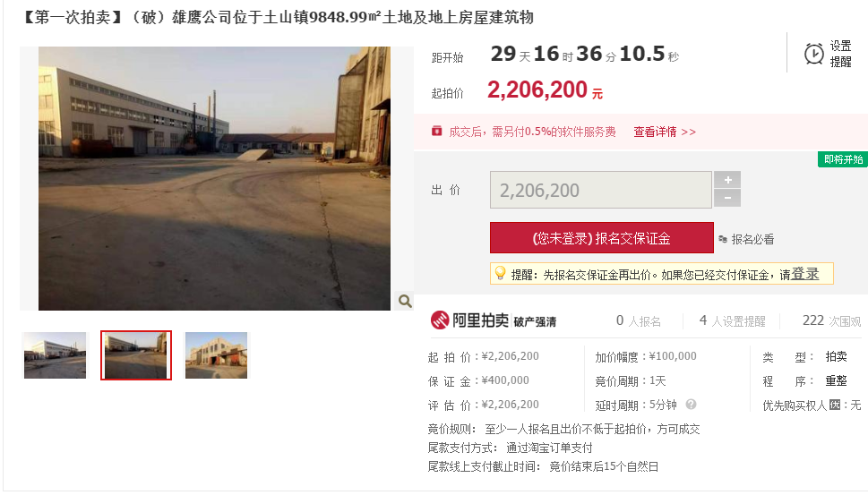This screenshot has height=495, width=868.
Task: Click the 登录 login link
Action: [805, 274]
